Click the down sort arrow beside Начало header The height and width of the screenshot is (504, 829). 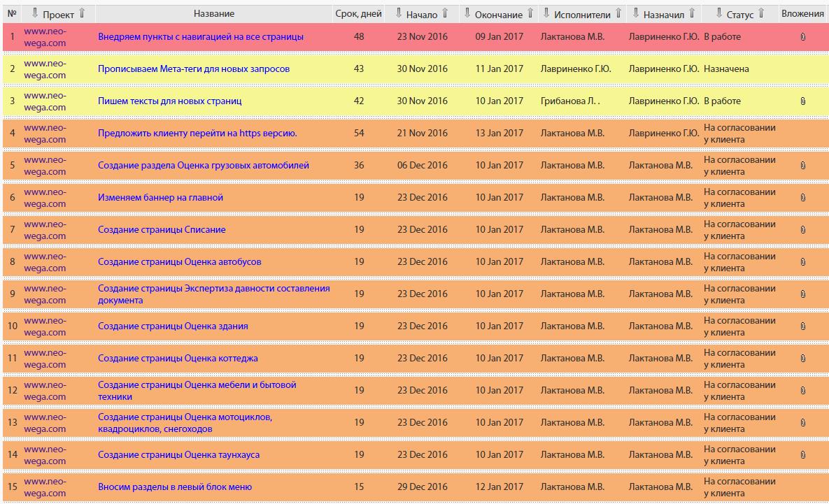[399, 13]
